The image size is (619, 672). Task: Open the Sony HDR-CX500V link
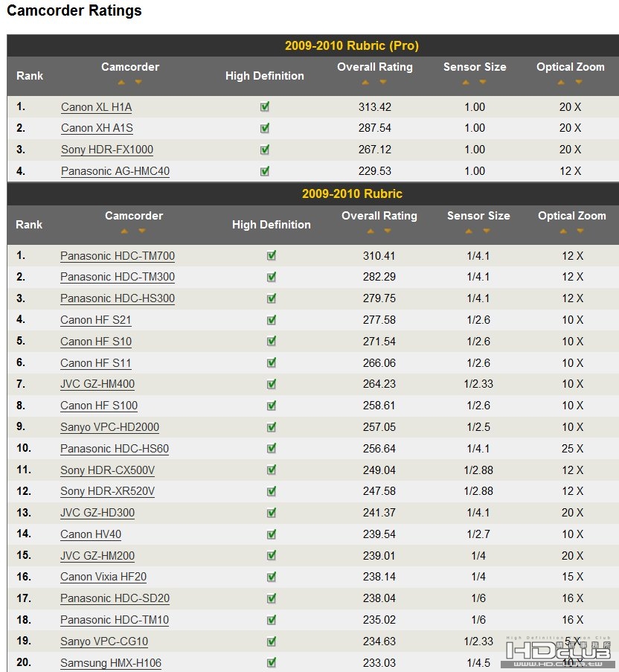pyautogui.click(x=108, y=470)
